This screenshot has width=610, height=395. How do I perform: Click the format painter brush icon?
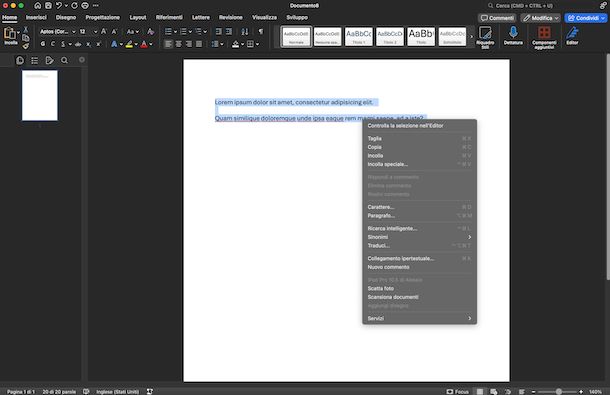pos(26,46)
